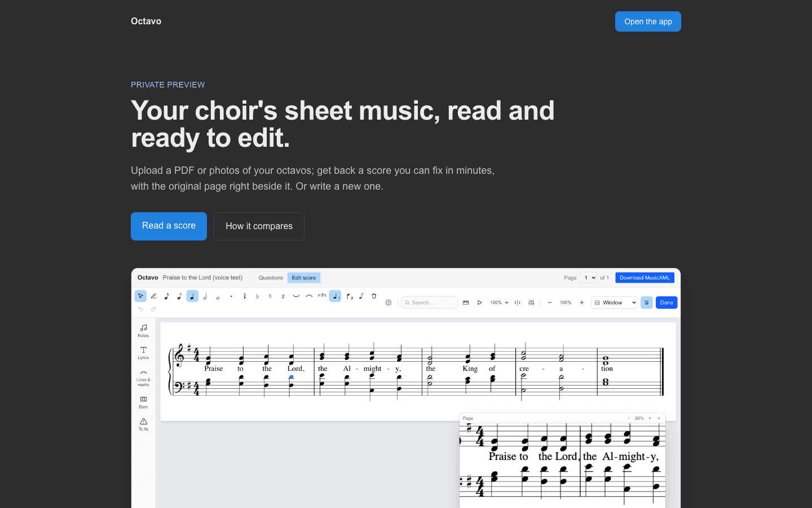This screenshot has height=508, width=812.
Task: Open the Notes sidebar panel
Action: [144, 331]
